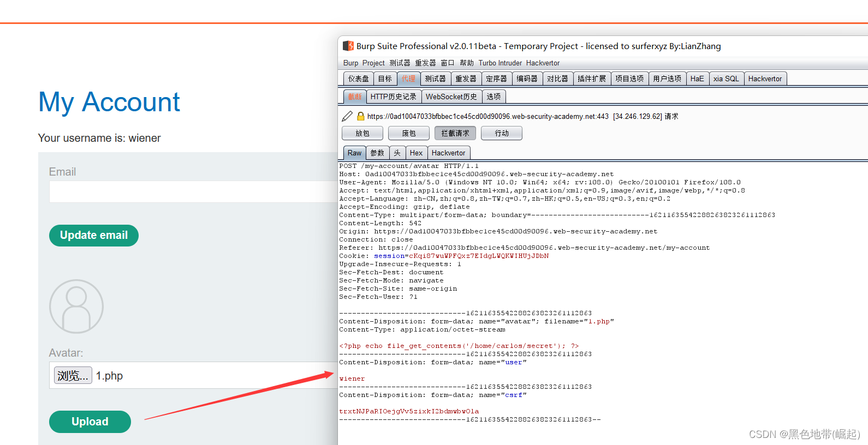Click the Content-Length: 542 header line
Screen dimensions: 868x445
pyautogui.click(x=381, y=223)
